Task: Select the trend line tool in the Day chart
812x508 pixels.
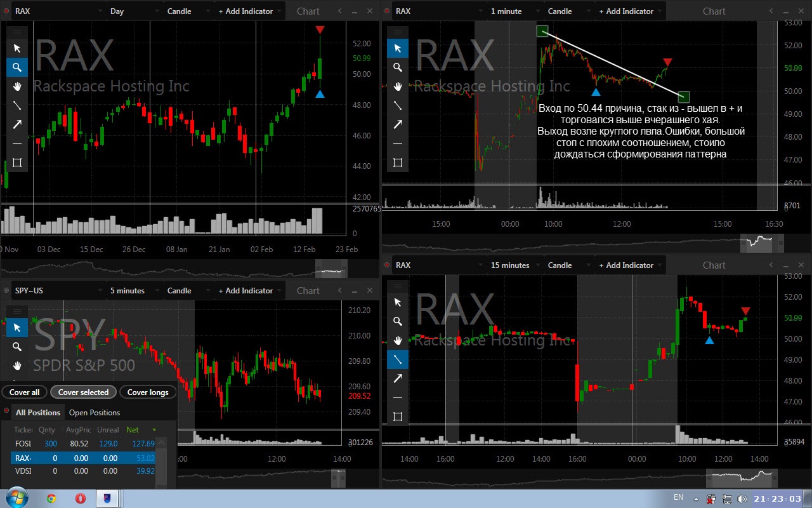Action: pos(17,105)
